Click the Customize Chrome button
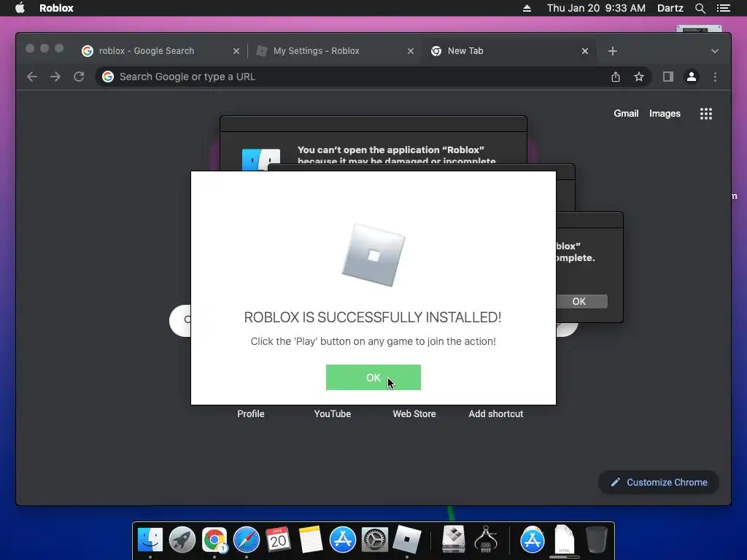Image resolution: width=747 pixels, height=560 pixels. tap(659, 483)
